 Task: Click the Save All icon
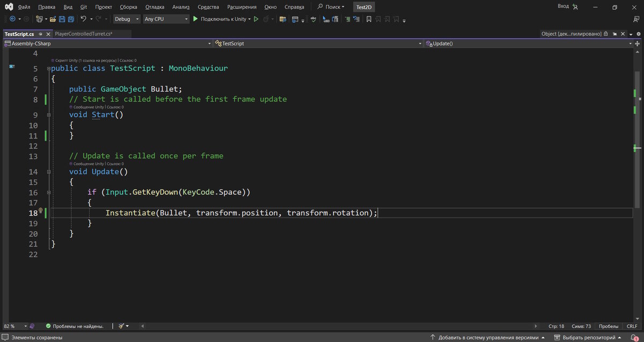coord(71,19)
